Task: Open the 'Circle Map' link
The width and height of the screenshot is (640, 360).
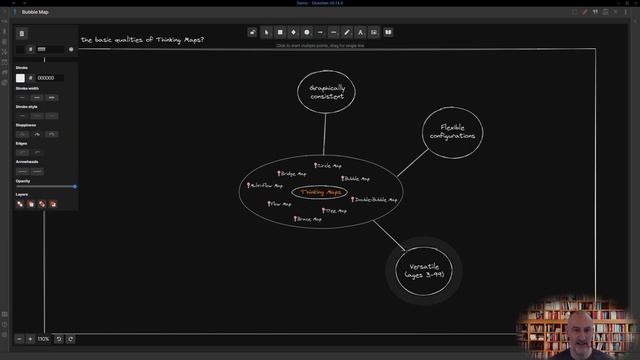Action: pyautogui.click(x=328, y=166)
